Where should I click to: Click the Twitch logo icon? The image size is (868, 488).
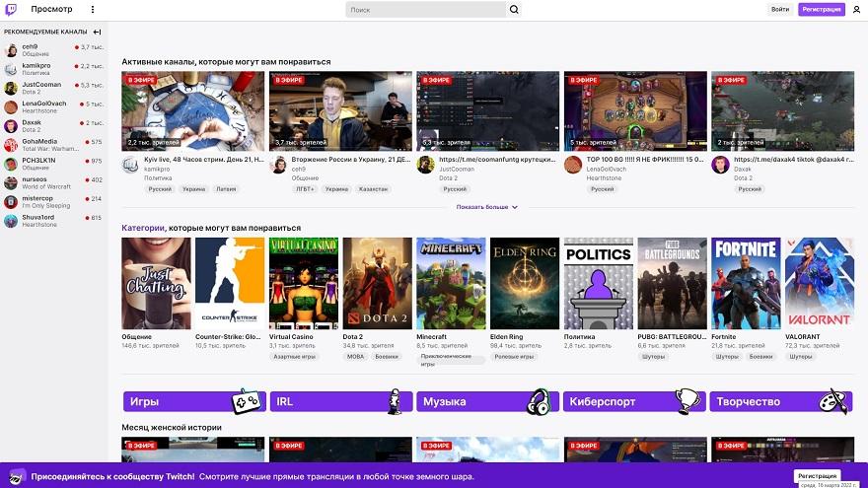11,10
